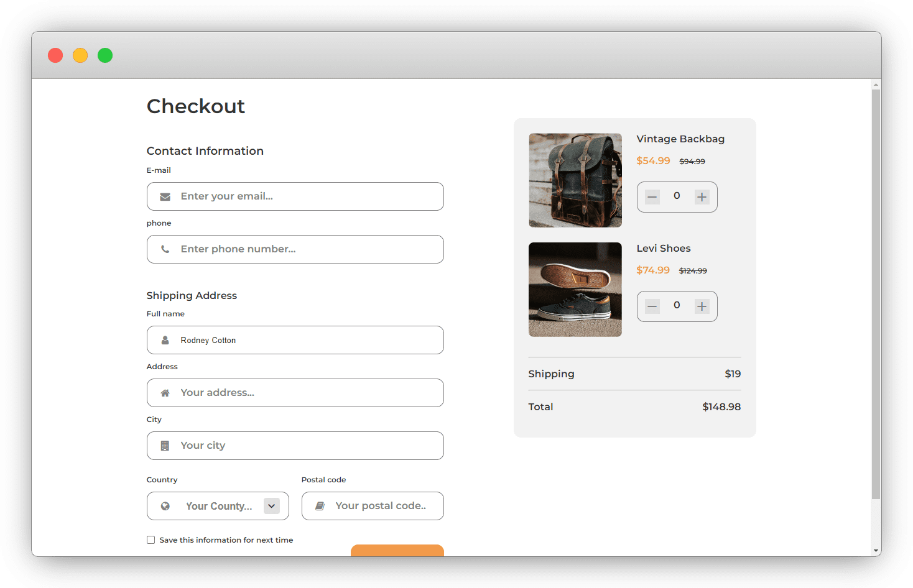This screenshot has width=913, height=588.
Task: Decrease the Levi Shoes quantity
Action: (x=651, y=306)
